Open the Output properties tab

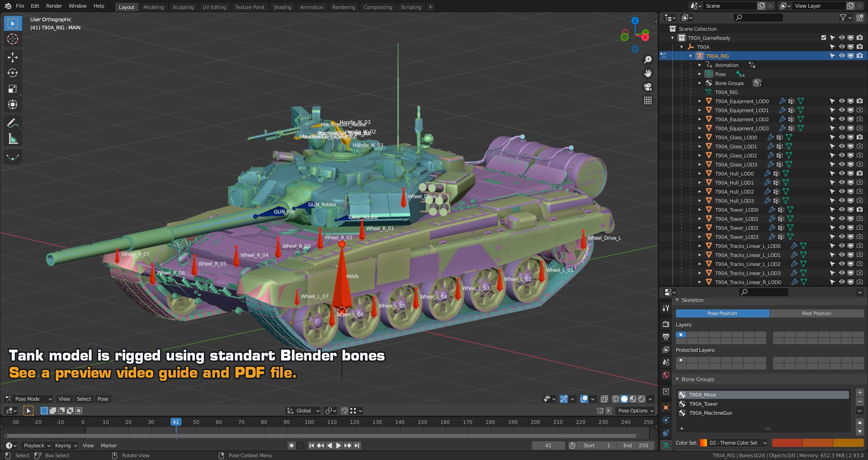[x=665, y=337]
